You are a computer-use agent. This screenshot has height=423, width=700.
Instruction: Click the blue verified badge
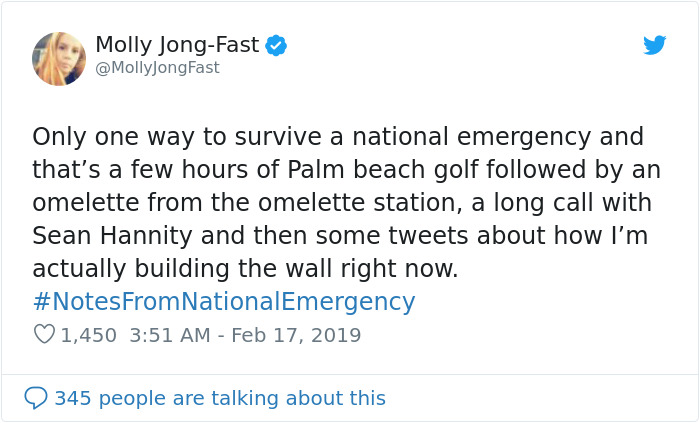point(276,45)
